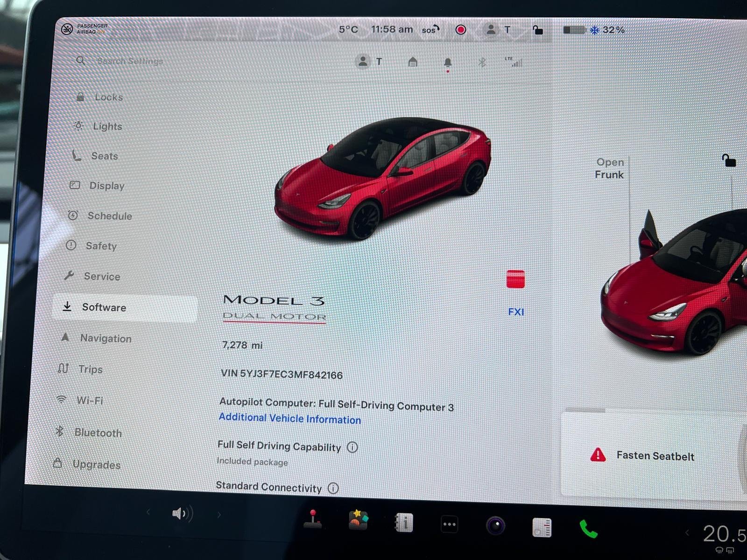Image resolution: width=747 pixels, height=560 pixels.
Task: Decrease volume with left arrow
Action: (148, 512)
